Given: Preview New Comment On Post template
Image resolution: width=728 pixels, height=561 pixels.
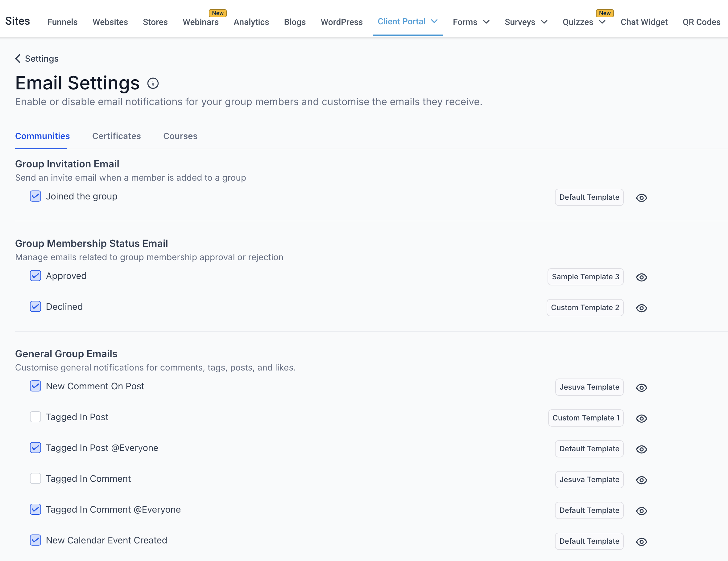Looking at the screenshot, I should tap(641, 387).
